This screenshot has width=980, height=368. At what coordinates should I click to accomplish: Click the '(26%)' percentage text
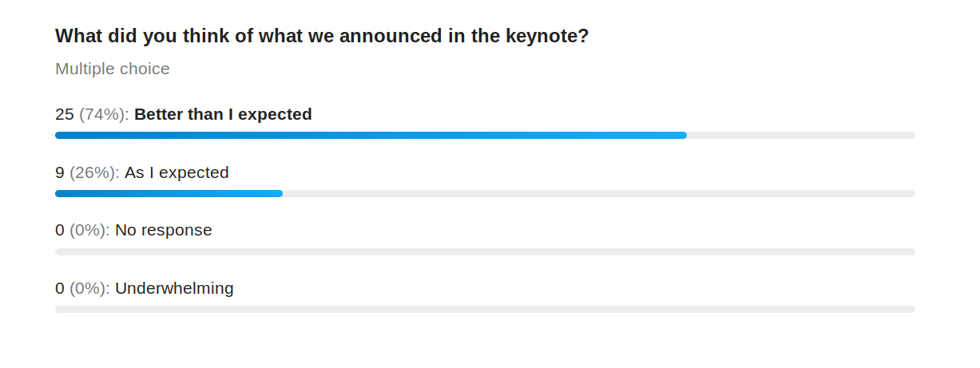click(x=94, y=172)
